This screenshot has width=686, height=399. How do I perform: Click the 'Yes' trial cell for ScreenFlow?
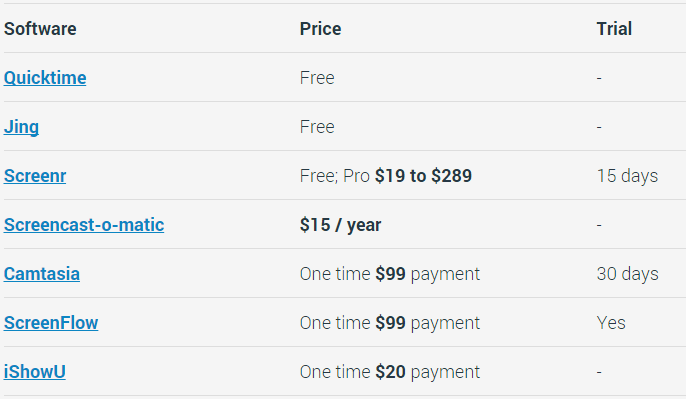pos(611,323)
